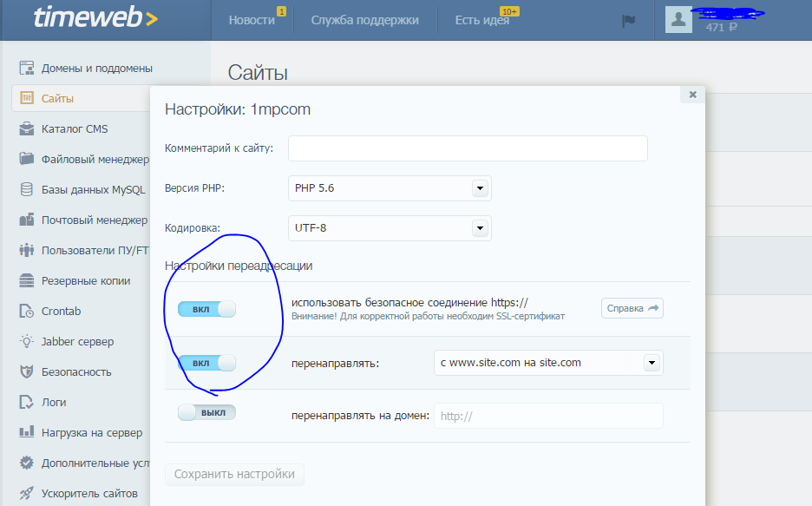Click the user avatar icon
This screenshot has width=812, height=506.
678,20
